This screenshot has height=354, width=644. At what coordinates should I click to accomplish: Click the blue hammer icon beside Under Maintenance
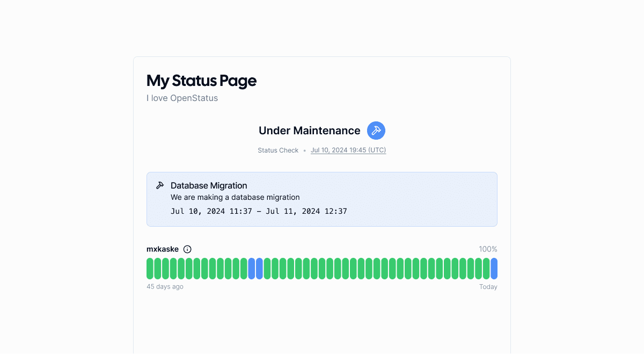376,130
